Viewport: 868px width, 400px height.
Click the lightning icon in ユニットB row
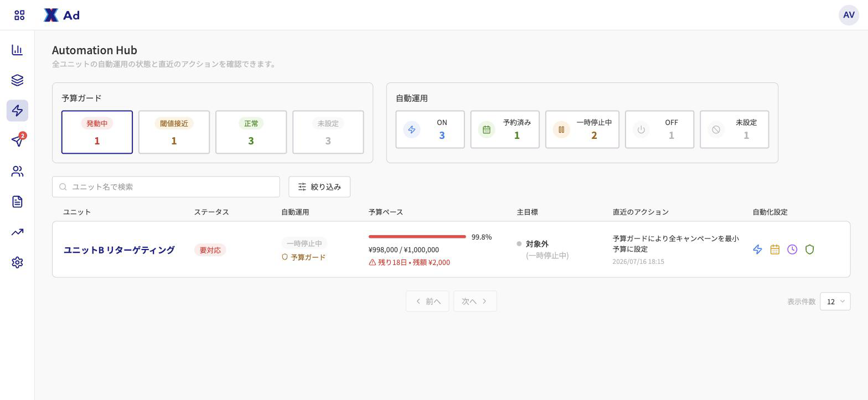click(x=757, y=250)
